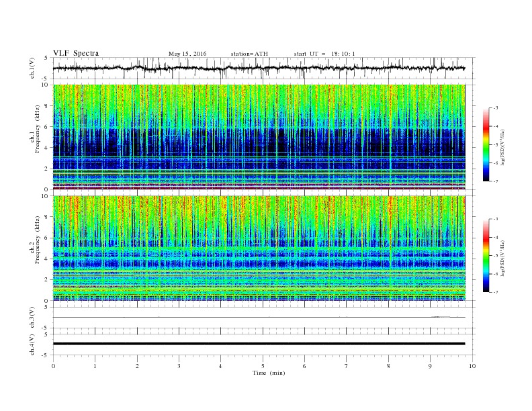Viewport: 532px width, 411px height.
Task: Click the "1" tick on the Time axis
Action: coord(95,366)
